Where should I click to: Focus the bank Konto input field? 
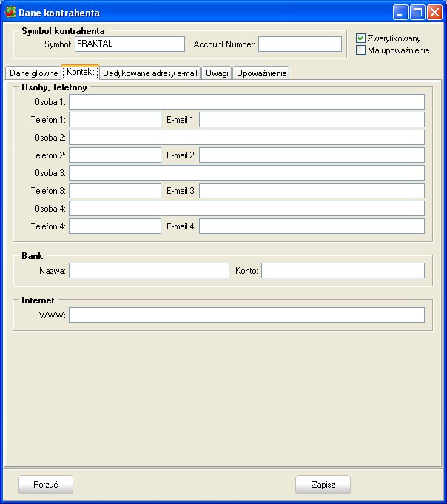pyautogui.click(x=343, y=271)
